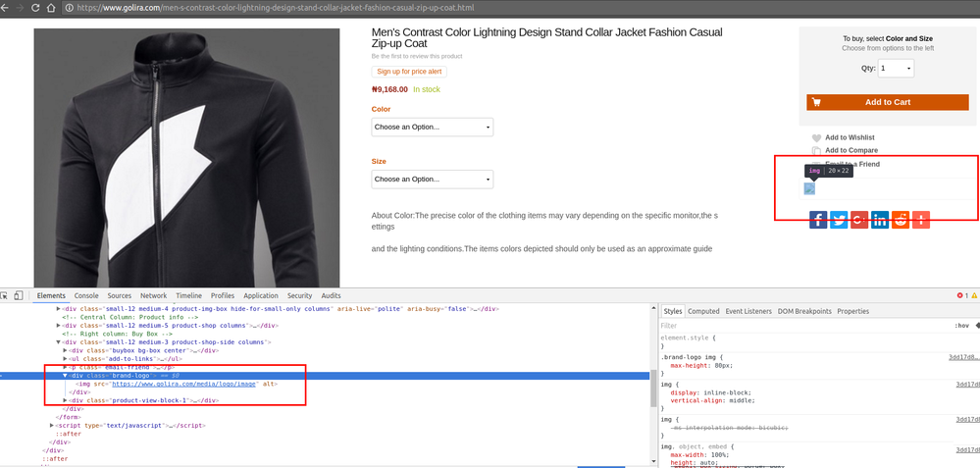
Task: Switch to the Console tab
Action: (x=86, y=295)
